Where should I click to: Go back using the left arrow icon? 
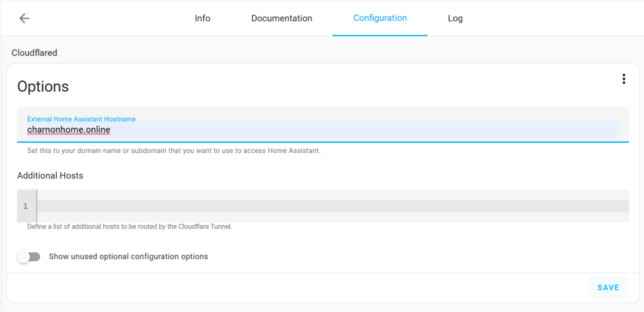(x=25, y=18)
